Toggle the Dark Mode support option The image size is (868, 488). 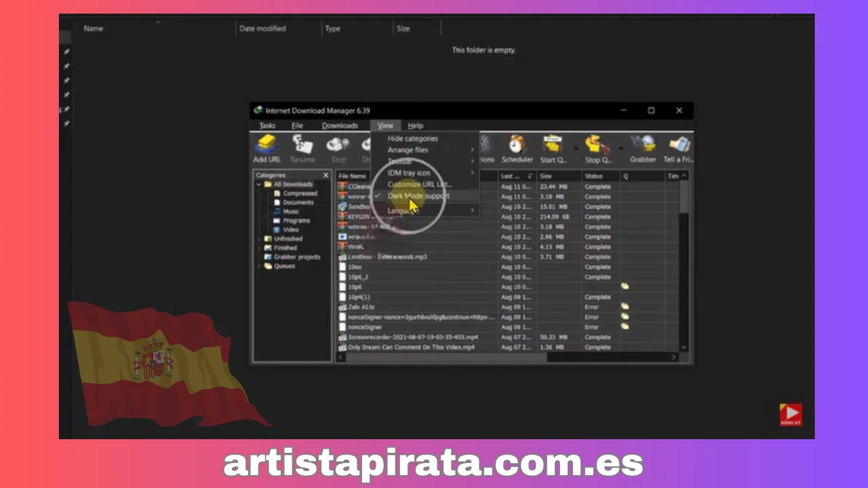tap(425, 196)
